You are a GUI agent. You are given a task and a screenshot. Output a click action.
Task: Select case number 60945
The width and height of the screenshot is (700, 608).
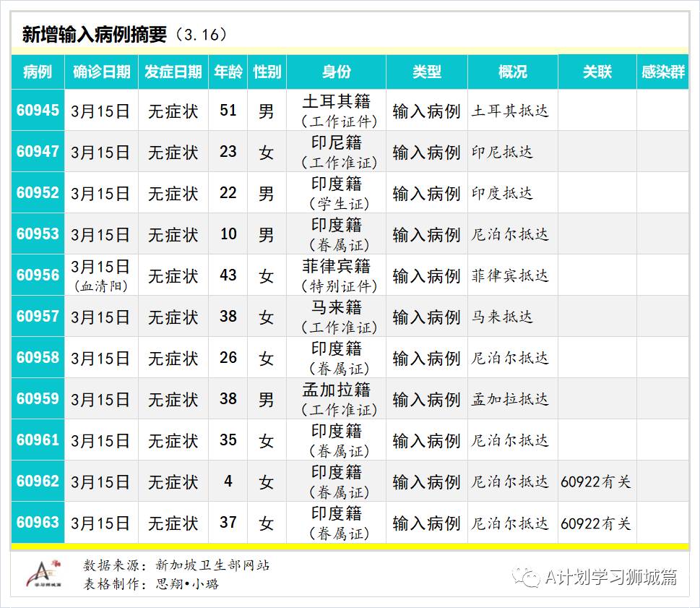[x=38, y=112]
